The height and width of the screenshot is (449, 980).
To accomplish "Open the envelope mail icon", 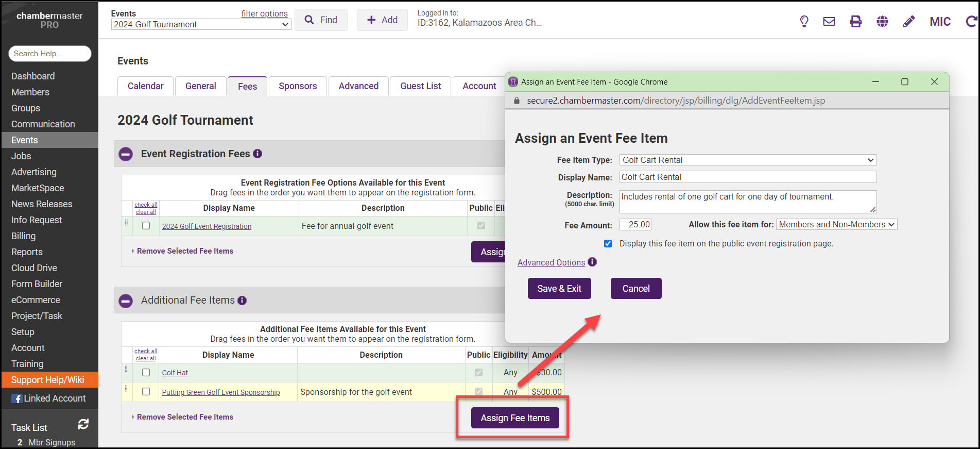I will pyautogui.click(x=829, y=21).
